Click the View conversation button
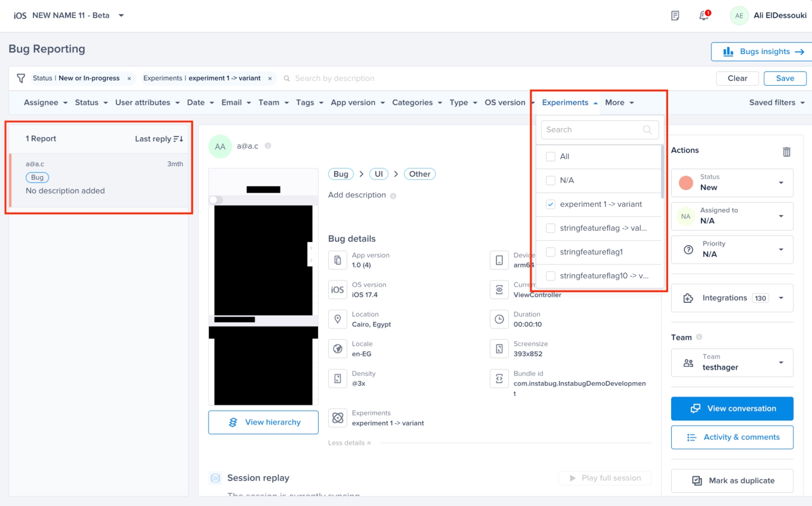 (732, 409)
